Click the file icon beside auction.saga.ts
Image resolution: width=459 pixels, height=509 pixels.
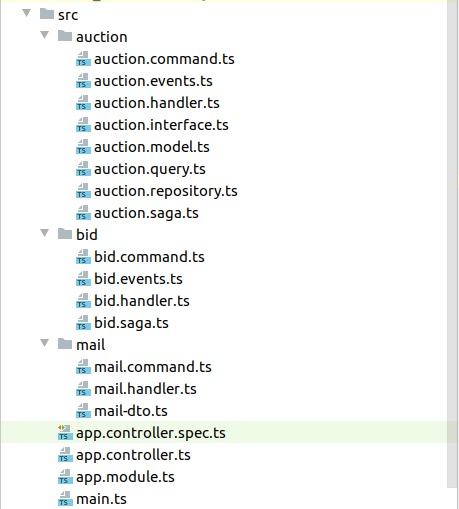point(83,213)
